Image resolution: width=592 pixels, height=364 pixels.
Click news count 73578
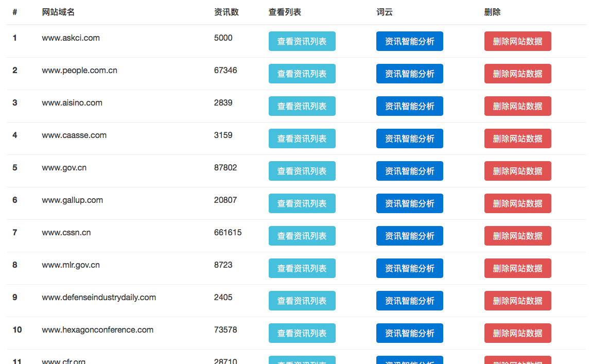point(225,330)
